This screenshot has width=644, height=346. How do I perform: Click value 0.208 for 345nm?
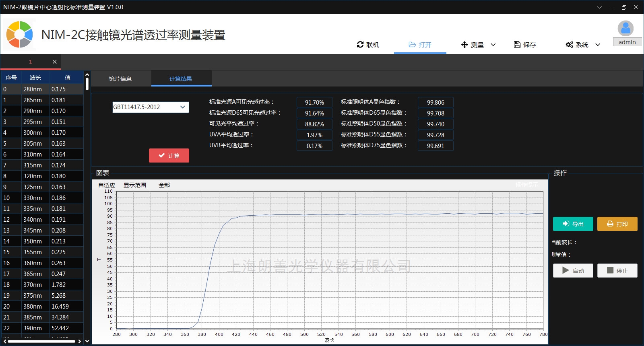pos(66,230)
